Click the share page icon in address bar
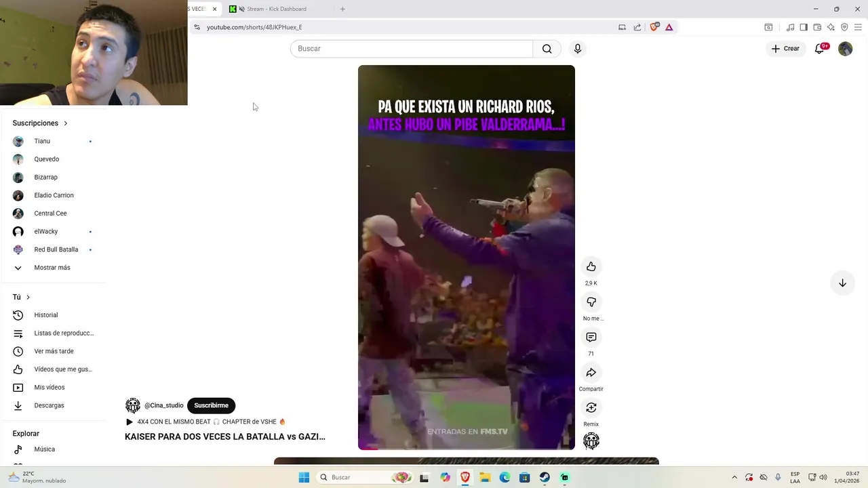Screen dimensions: 868x488 coord(637,27)
